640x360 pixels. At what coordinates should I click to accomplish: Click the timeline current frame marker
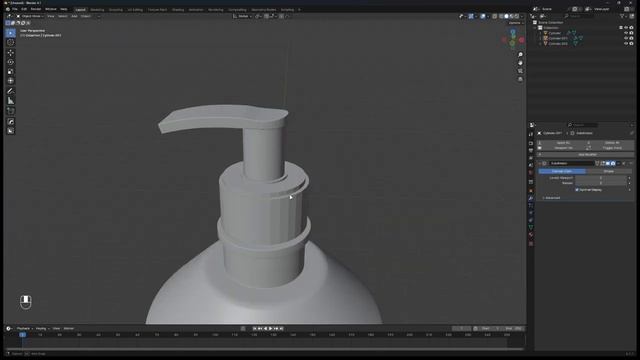[22, 335]
